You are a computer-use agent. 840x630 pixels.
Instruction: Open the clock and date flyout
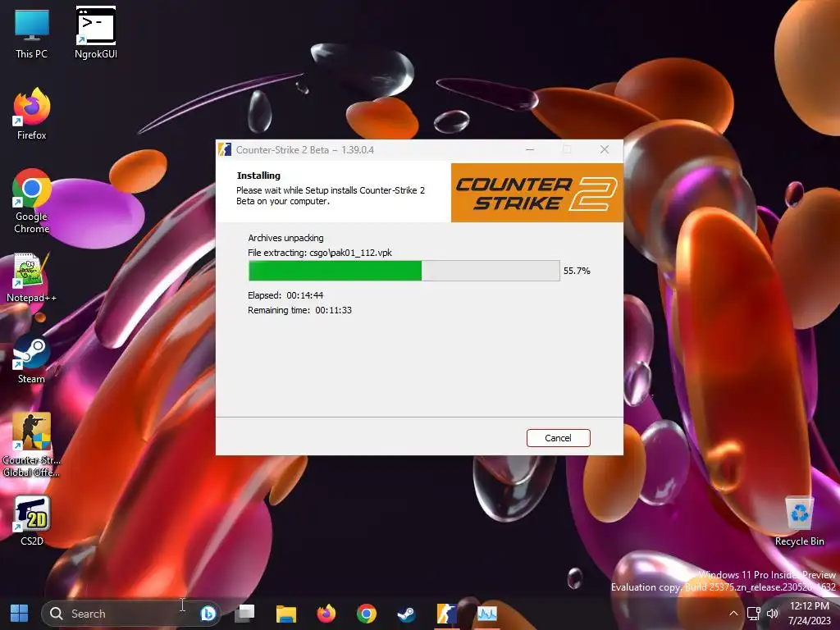(810, 614)
